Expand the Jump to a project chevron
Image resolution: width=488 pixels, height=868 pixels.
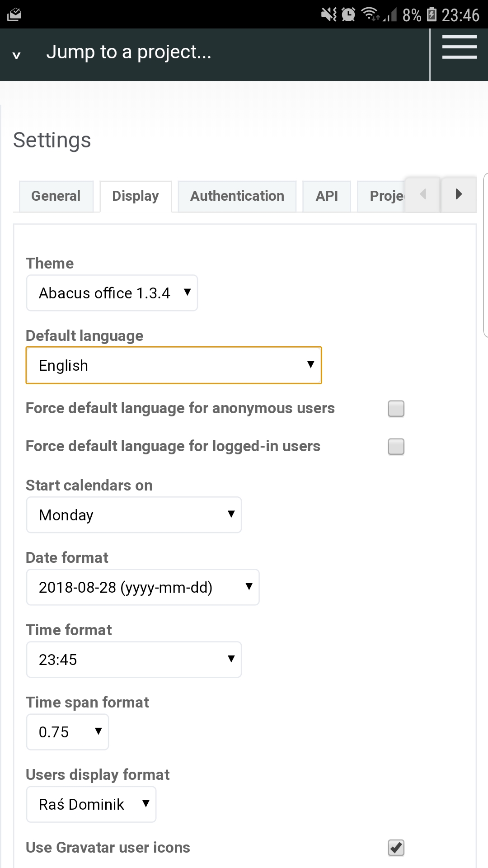(17, 56)
